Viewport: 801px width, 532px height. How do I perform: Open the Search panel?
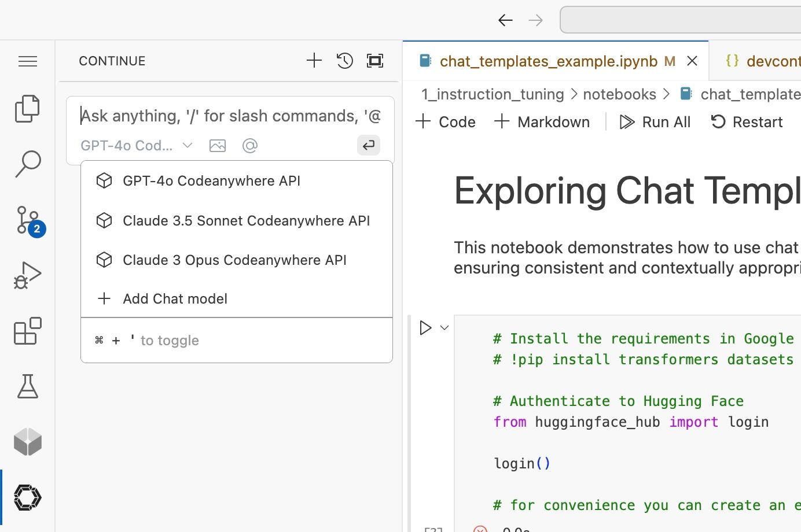tap(27, 164)
